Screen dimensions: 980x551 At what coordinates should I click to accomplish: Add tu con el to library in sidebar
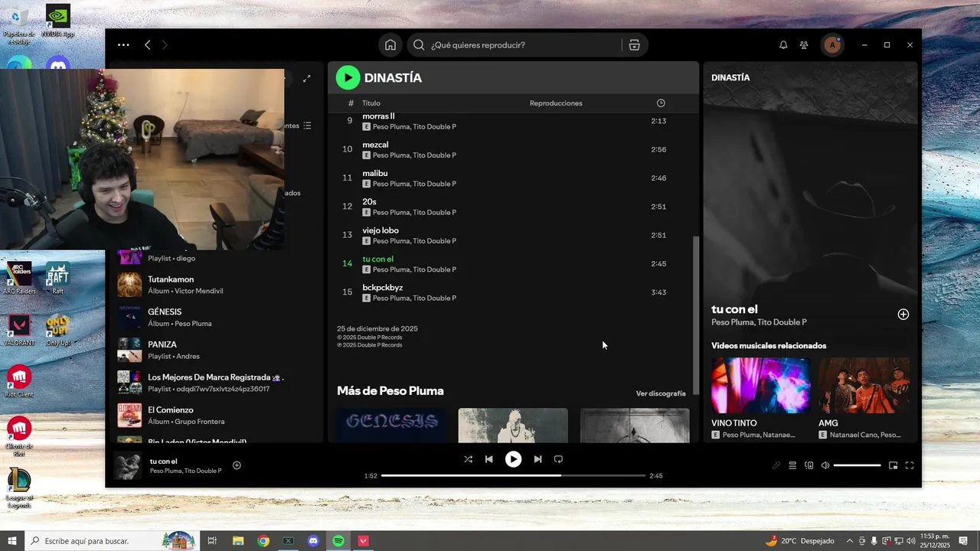pyautogui.click(x=903, y=315)
